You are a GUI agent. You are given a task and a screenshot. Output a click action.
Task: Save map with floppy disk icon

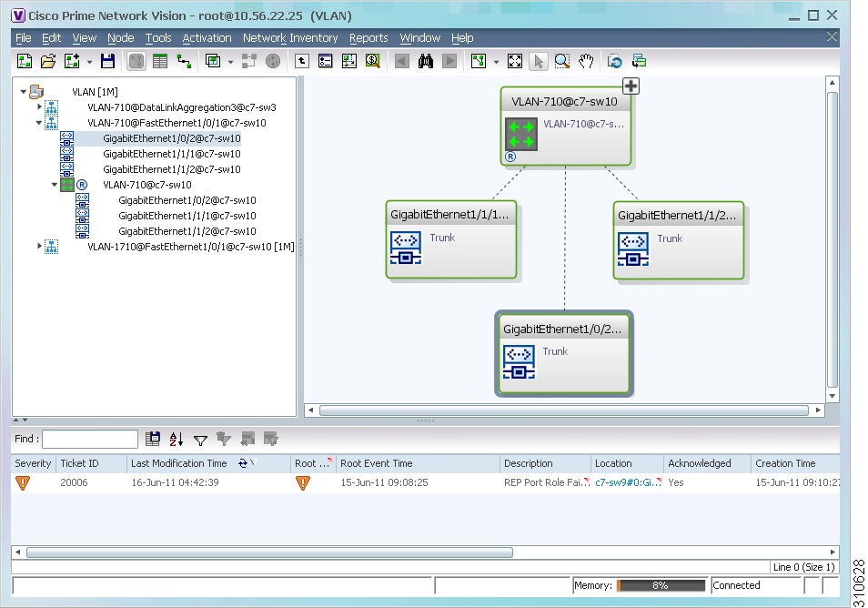(x=107, y=61)
